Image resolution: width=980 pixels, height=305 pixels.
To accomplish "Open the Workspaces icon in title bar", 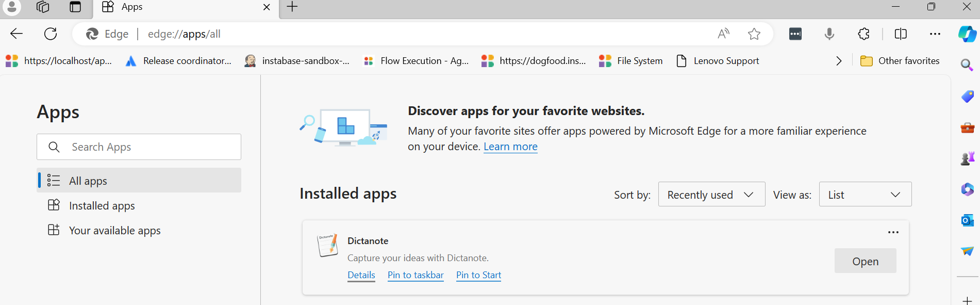I will pos(43,7).
